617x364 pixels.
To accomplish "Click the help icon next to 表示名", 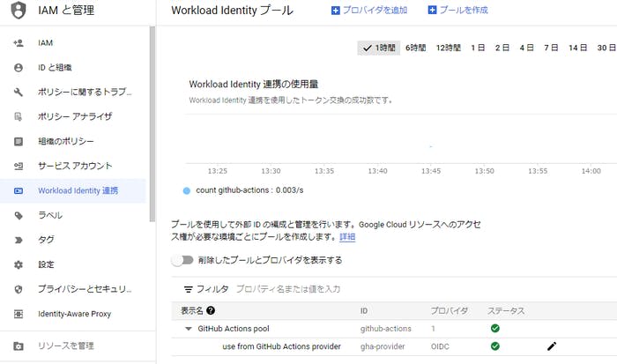I will (x=211, y=310).
